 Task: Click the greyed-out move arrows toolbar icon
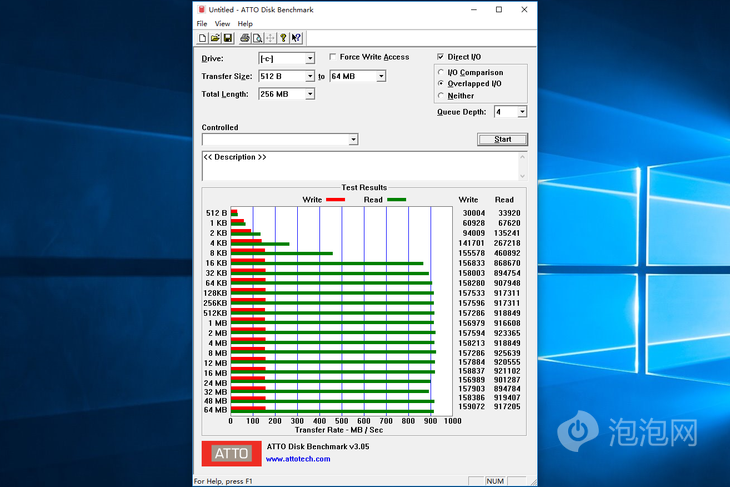coord(270,38)
